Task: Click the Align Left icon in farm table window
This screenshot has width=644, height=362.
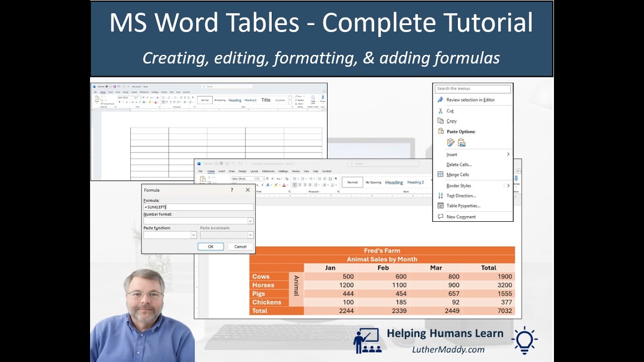Action: point(295,185)
